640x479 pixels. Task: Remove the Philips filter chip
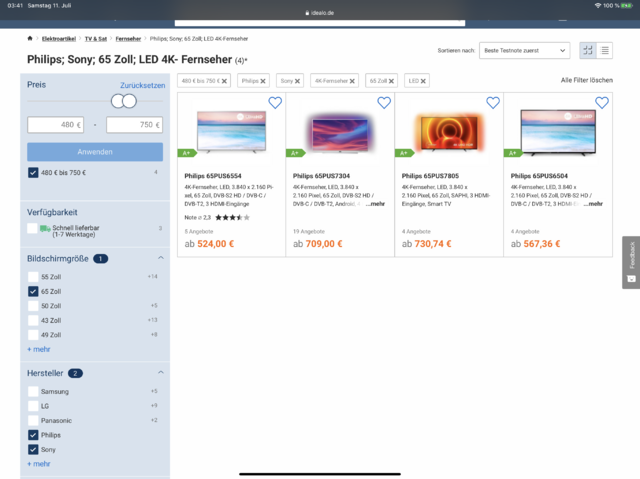click(263, 81)
